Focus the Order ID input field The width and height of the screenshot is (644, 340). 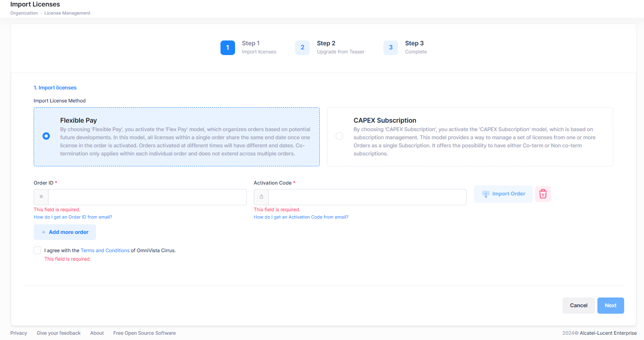pyautogui.click(x=147, y=197)
